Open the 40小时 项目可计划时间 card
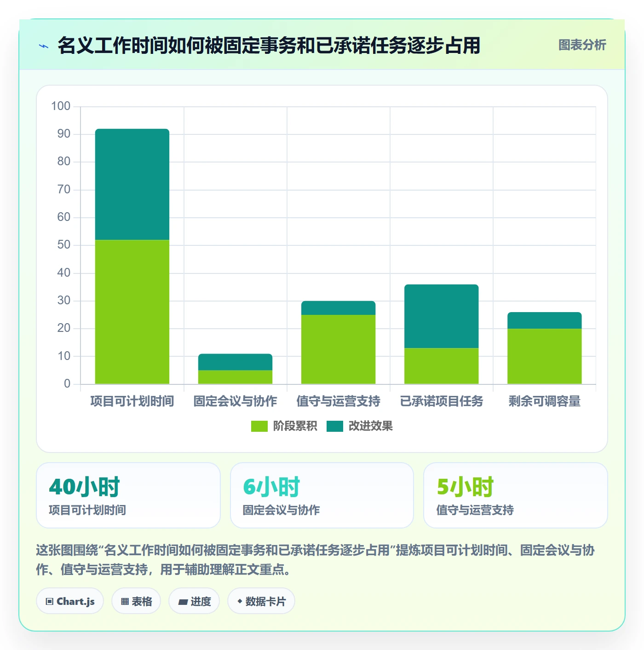The height and width of the screenshot is (650, 644). click(x=128, y=495)
